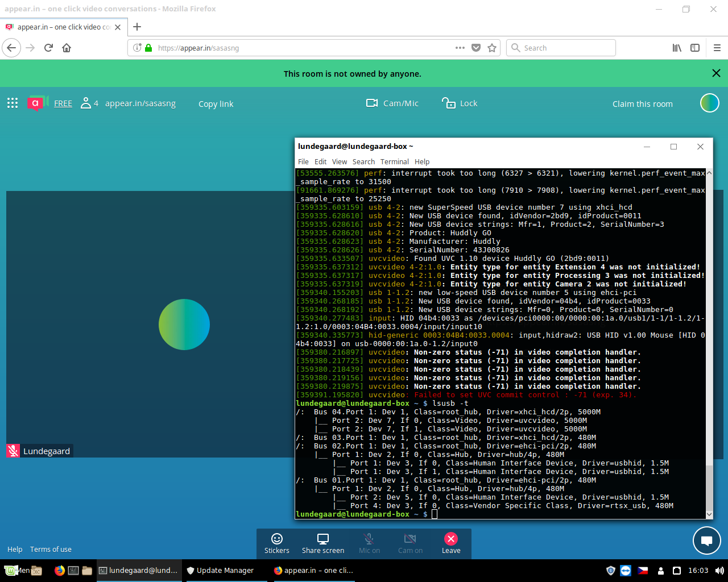Open the appear.in apps grid menu
This screenshot has width=728, height=582.
coord(13,103)
